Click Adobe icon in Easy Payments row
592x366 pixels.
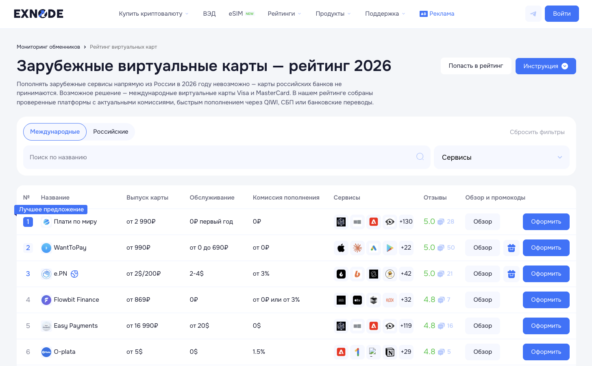[373, 326]
